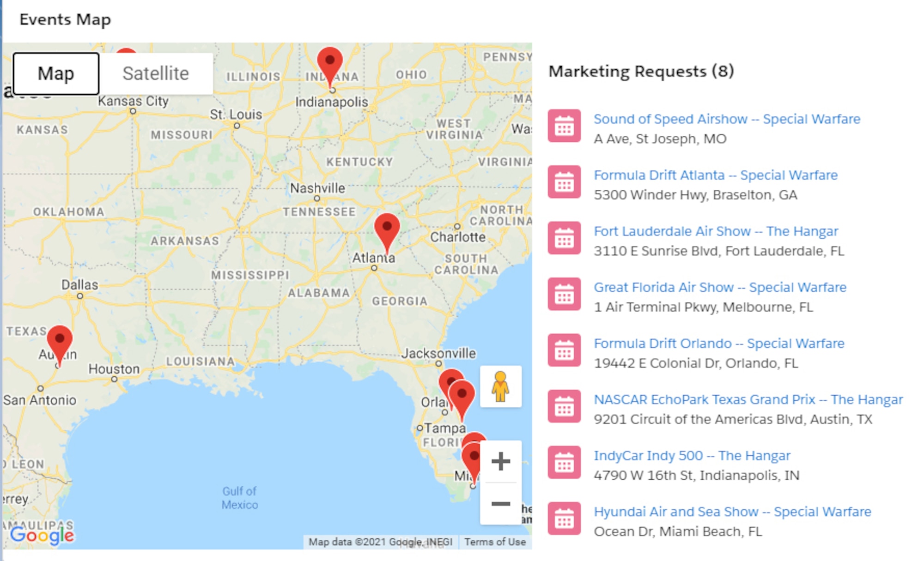Click calendar icon for Sound of Speed Airshow
Screen dimensions: 924x561
pyautogui.click(x=564, y=126)
